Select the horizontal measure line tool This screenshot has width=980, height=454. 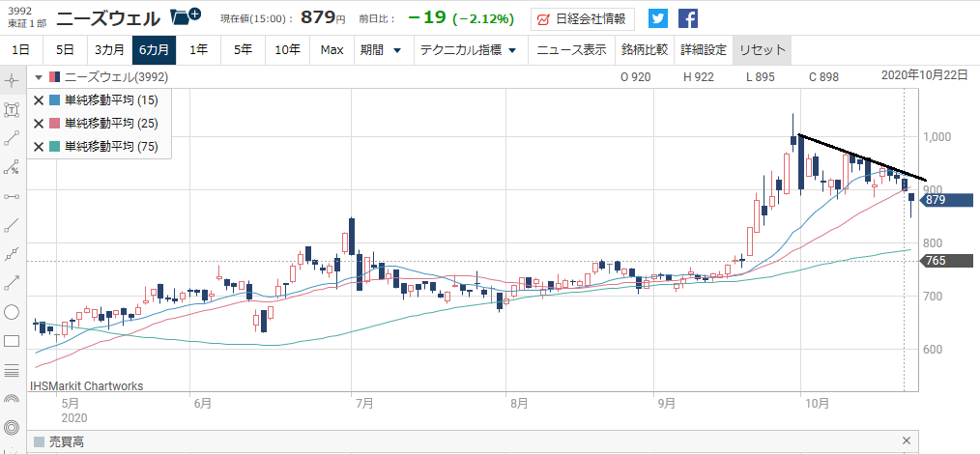12,196
